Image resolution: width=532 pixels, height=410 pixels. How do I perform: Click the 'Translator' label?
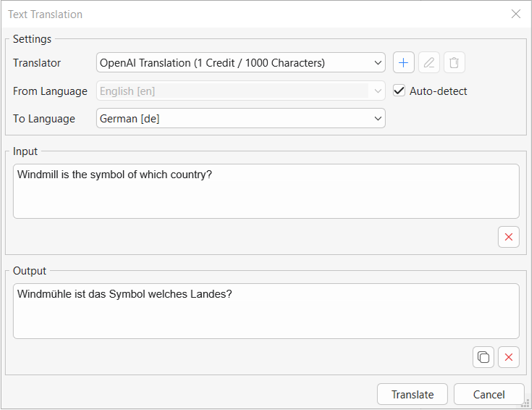37,63
